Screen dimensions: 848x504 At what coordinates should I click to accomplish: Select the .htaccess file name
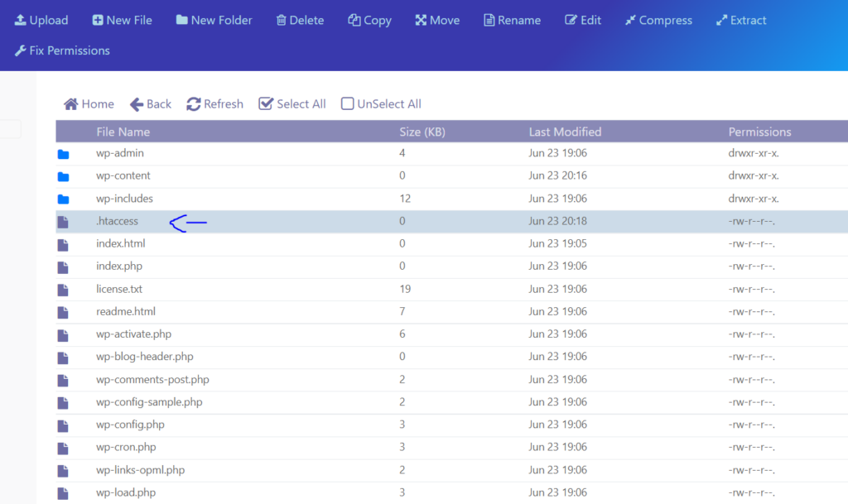(x=118, y=221)
